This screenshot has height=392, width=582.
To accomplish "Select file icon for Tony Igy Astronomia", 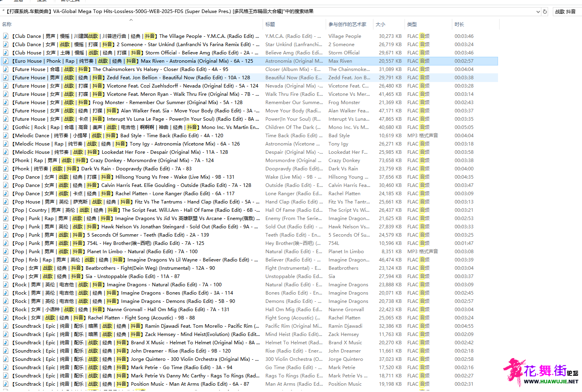I will tap(6, 144).
